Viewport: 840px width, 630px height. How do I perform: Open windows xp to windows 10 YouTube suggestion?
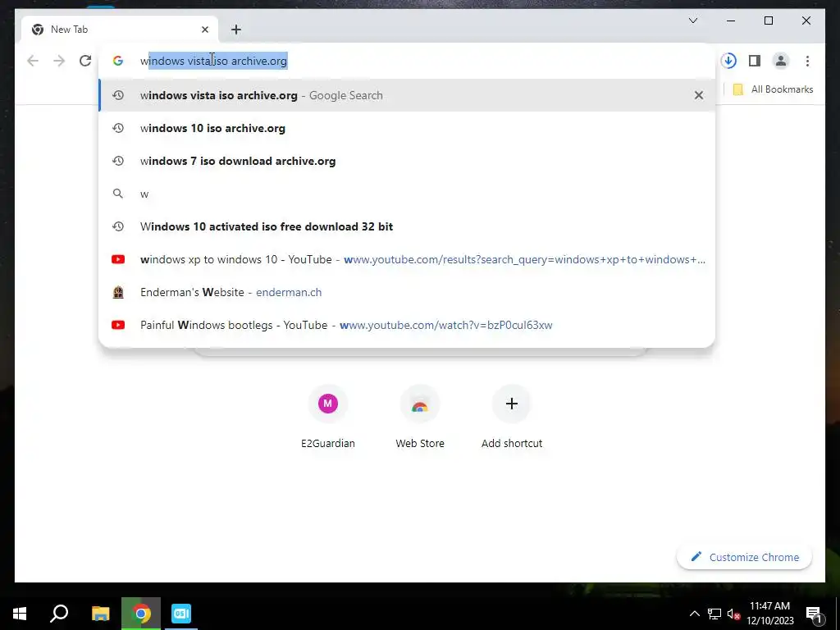[407, 259]
